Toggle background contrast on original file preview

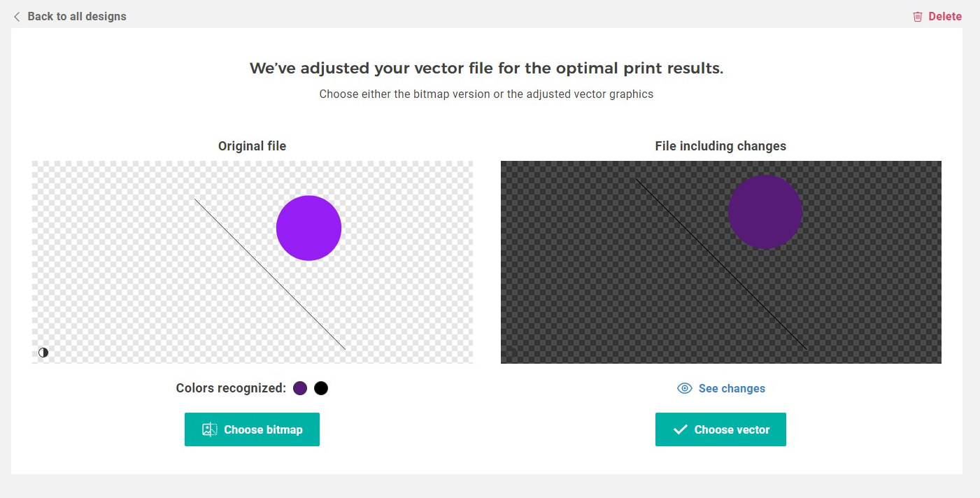43,353
